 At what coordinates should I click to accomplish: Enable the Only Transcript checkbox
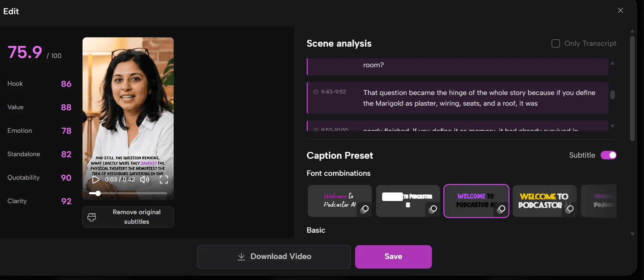(555, 43)
